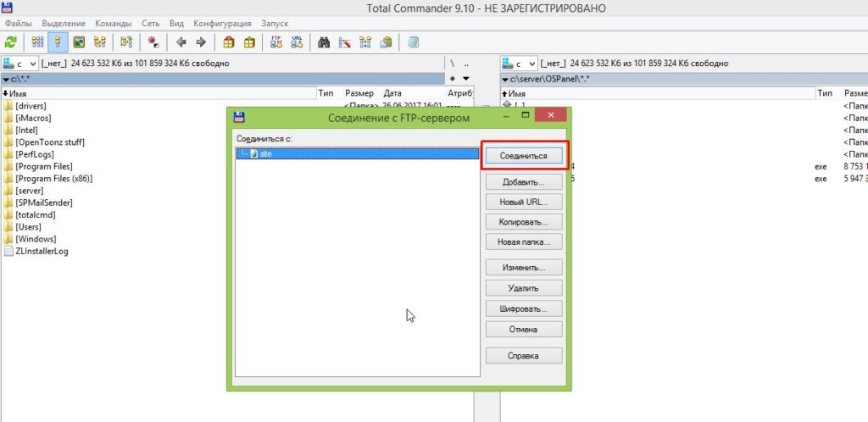The width and height of the screenshot is (868, 422).
Task: Open the binoculars file search icon
Action: (324, 41)
